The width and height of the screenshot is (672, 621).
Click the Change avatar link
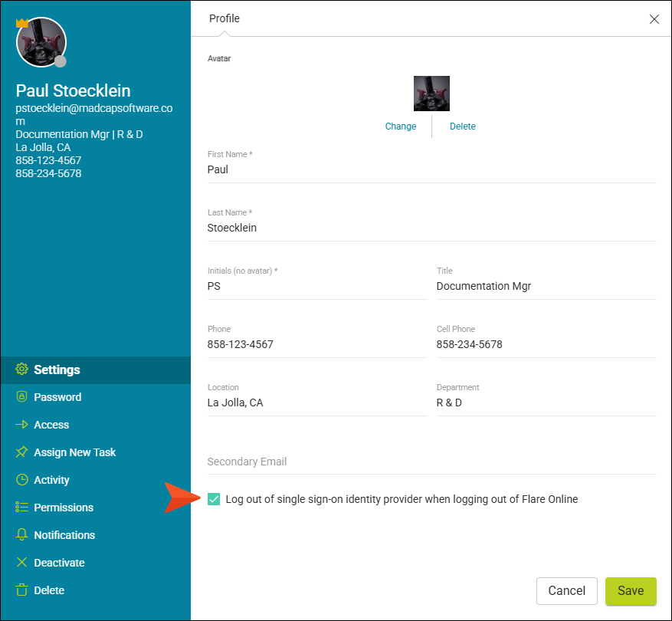tap(400, 126)
